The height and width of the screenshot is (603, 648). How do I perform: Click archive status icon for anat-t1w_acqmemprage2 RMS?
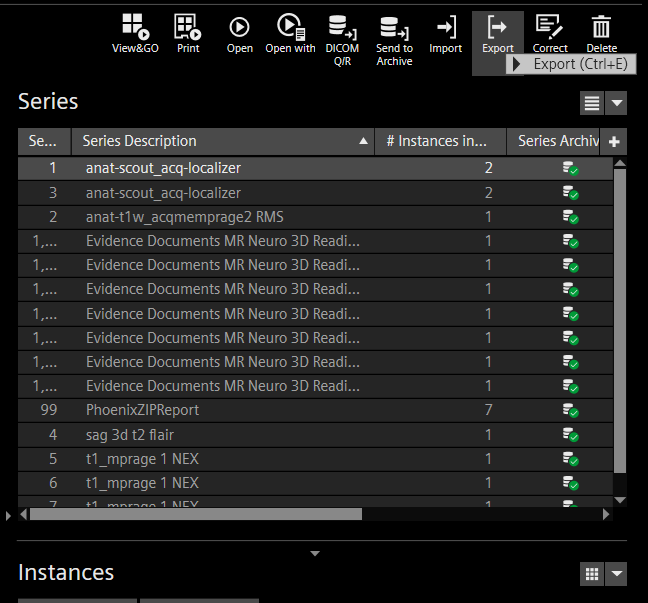[570, 217]
